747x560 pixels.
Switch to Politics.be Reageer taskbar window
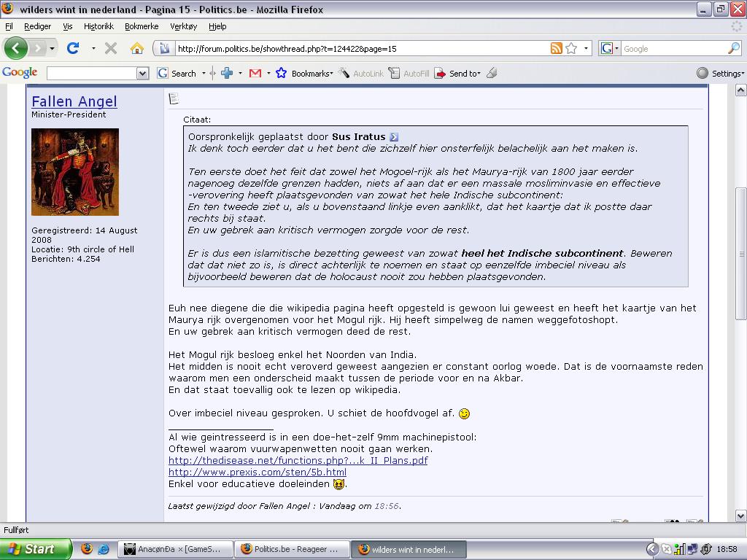(x=292, y=549)
